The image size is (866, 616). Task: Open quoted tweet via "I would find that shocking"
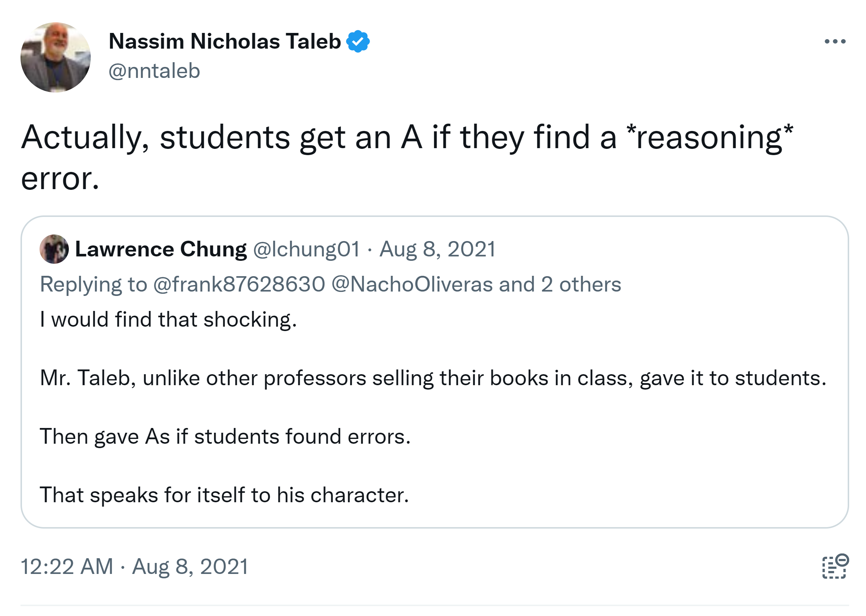168,319
